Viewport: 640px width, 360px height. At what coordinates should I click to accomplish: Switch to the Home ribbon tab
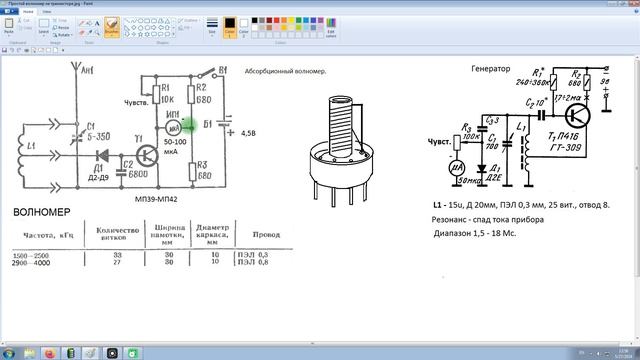(x=28, y=11)
